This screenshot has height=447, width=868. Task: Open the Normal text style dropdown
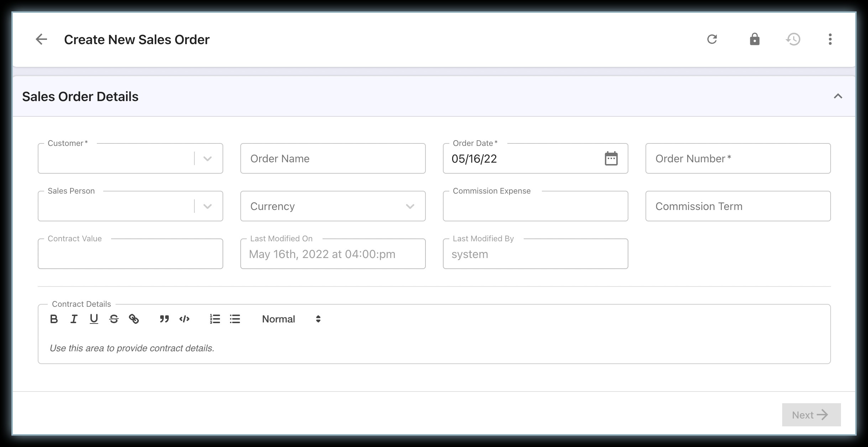tap(291, 319)
